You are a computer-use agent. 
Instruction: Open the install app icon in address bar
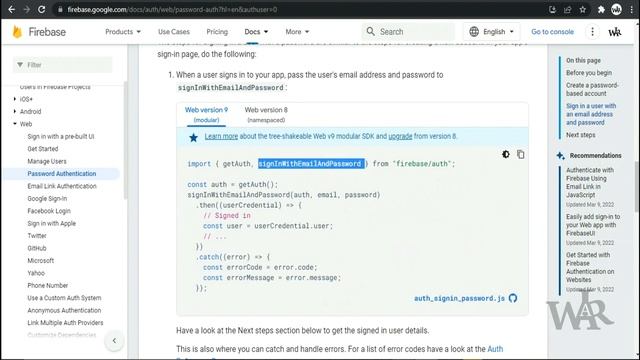coord(552,9)
